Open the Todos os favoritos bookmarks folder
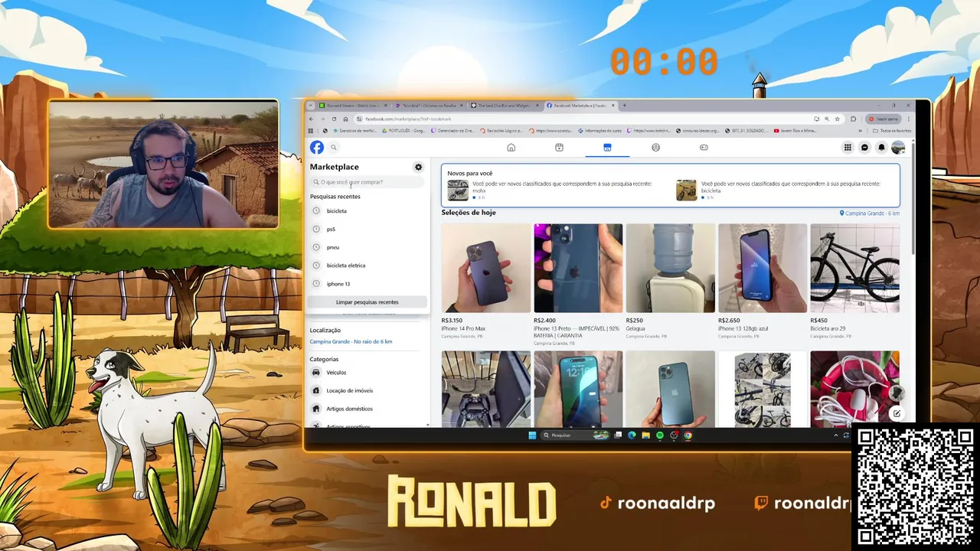The width and height of the screenshot is (980, 551). [892, 131]
